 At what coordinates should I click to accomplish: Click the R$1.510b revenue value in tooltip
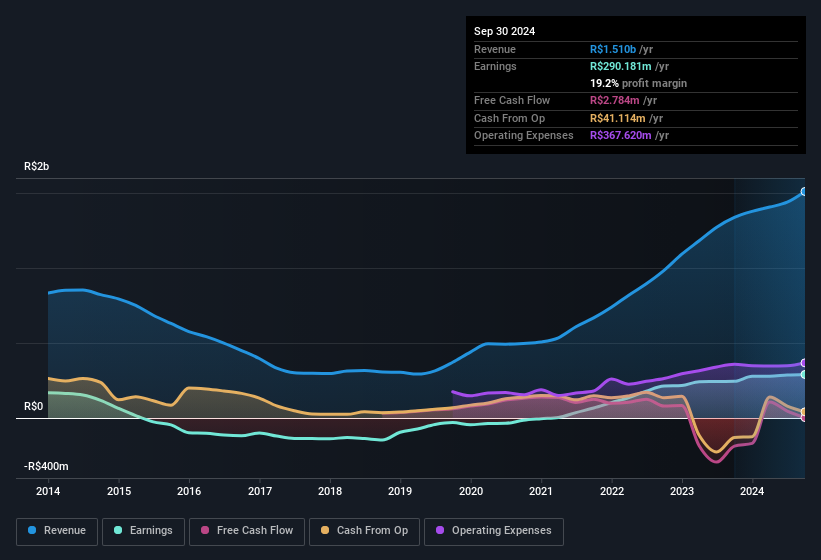click(x=613, y=49)
